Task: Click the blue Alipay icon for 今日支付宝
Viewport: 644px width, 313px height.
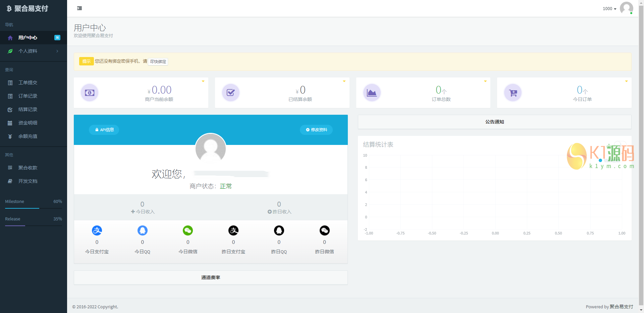Action: click(97, 230)
